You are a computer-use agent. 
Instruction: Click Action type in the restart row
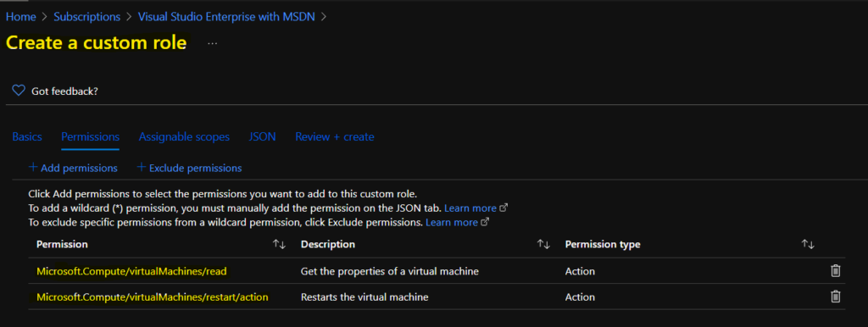[x=580, y=297]
